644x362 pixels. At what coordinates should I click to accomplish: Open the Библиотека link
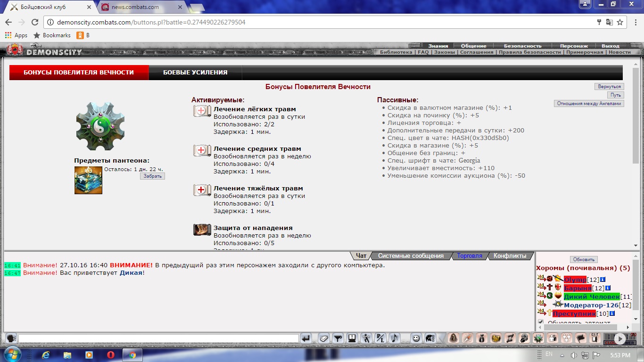point(396,52)
